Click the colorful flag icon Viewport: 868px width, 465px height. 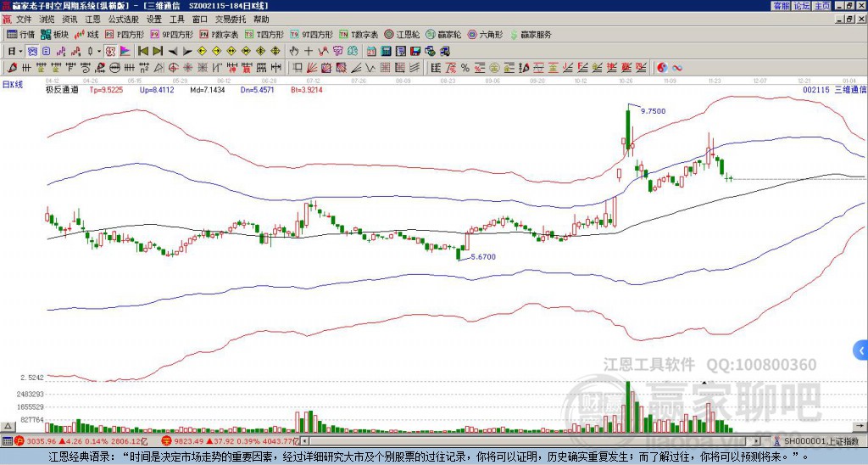tap(125, 52)
